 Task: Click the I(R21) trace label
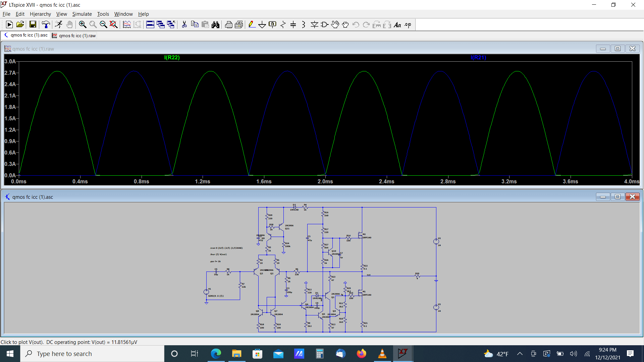478,57
